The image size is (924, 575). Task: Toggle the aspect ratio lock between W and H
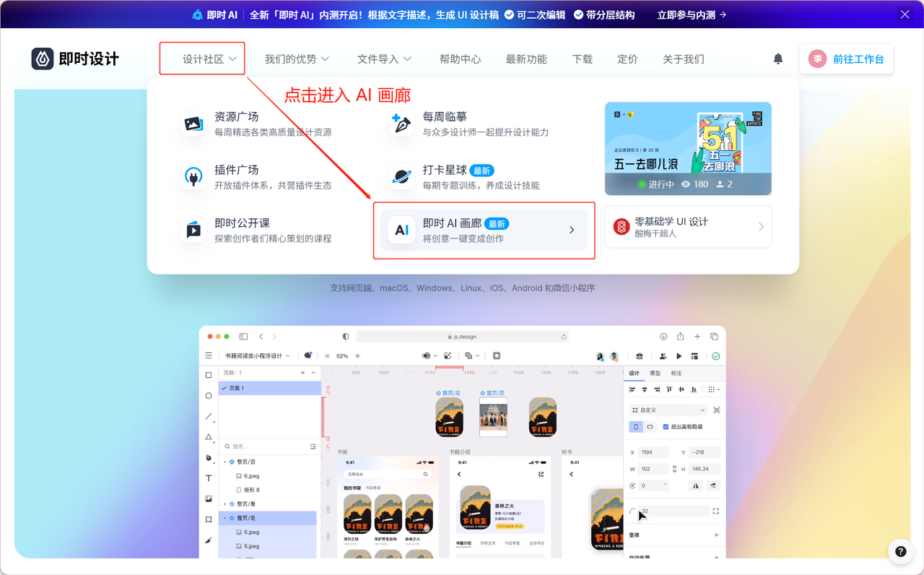(x=674, y=469)
